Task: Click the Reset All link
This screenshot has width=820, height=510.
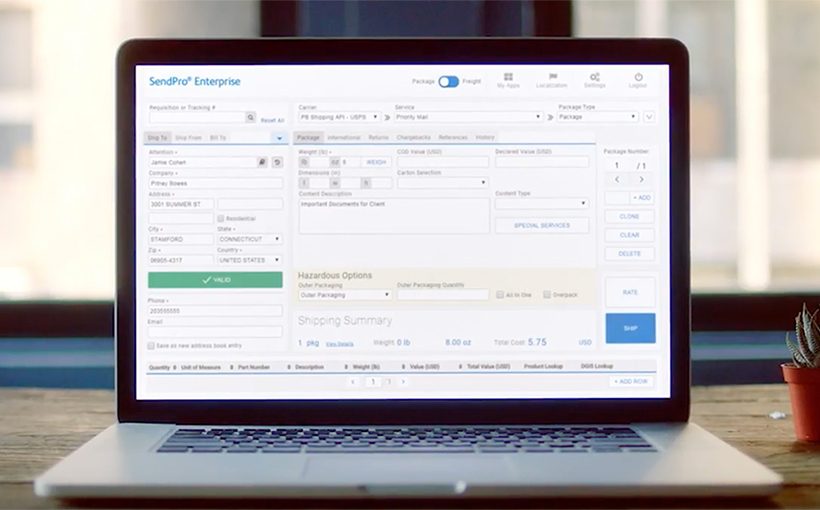Action: (272, 120)
